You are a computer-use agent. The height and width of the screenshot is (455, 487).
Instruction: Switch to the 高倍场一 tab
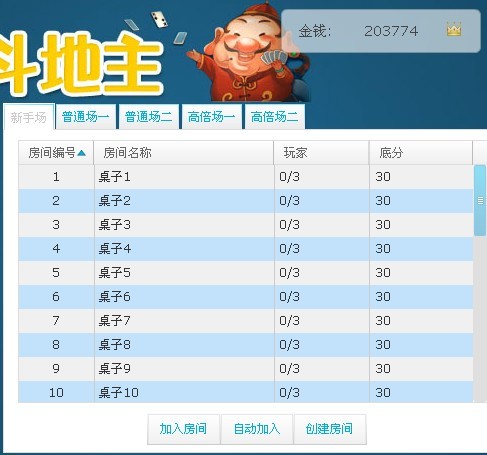click(212, 117)
